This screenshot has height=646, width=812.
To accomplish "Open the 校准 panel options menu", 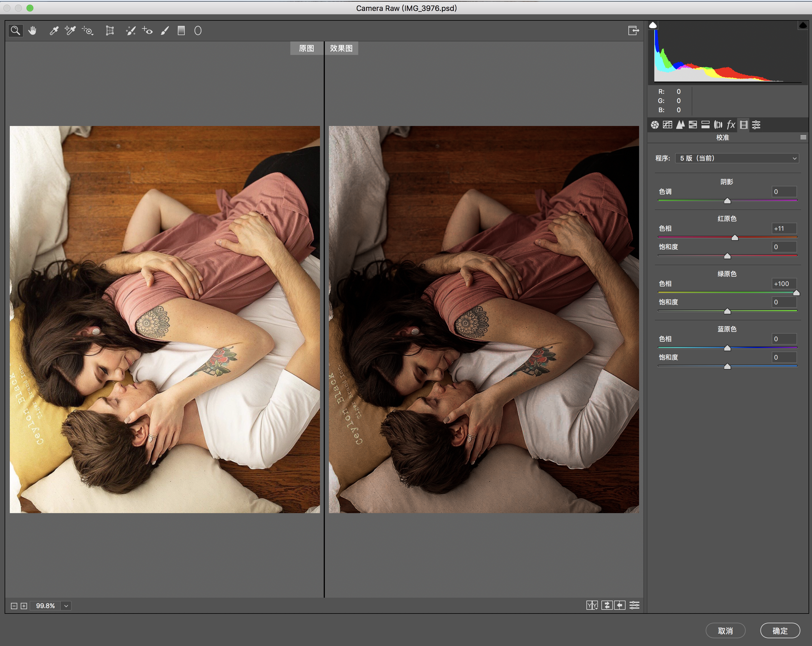I will pos(803,137).
